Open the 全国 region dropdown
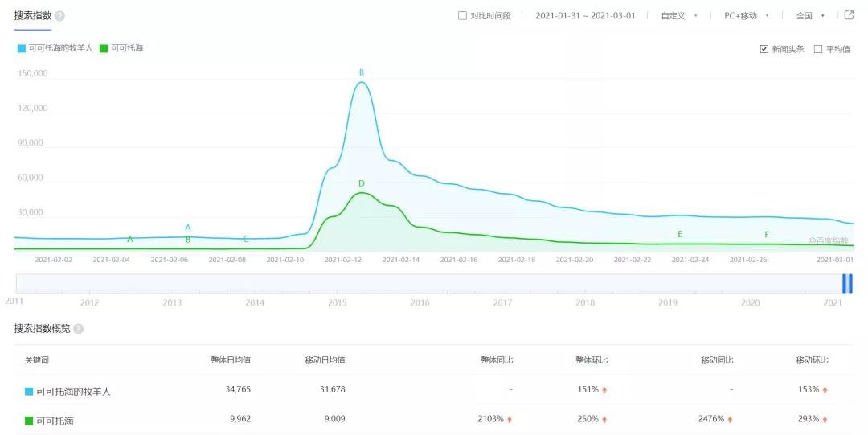The height and width of the screenshot is (435, 868). tap(809, 16)
